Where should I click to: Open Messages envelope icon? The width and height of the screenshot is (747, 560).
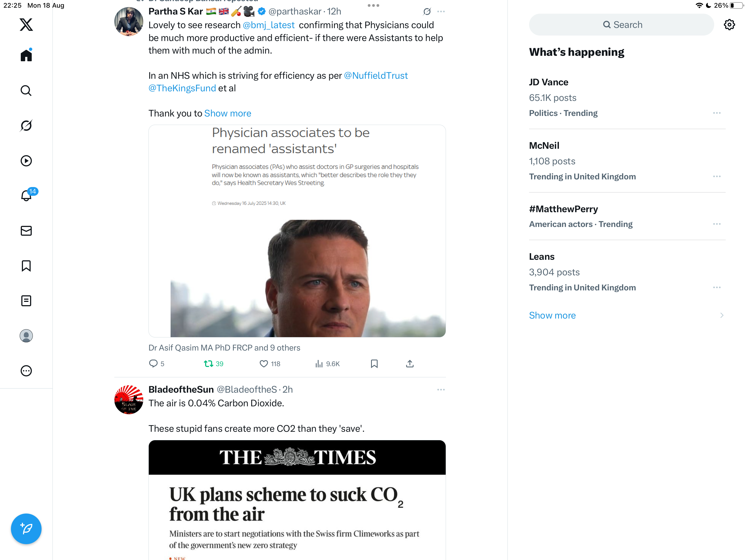(26, 231)
